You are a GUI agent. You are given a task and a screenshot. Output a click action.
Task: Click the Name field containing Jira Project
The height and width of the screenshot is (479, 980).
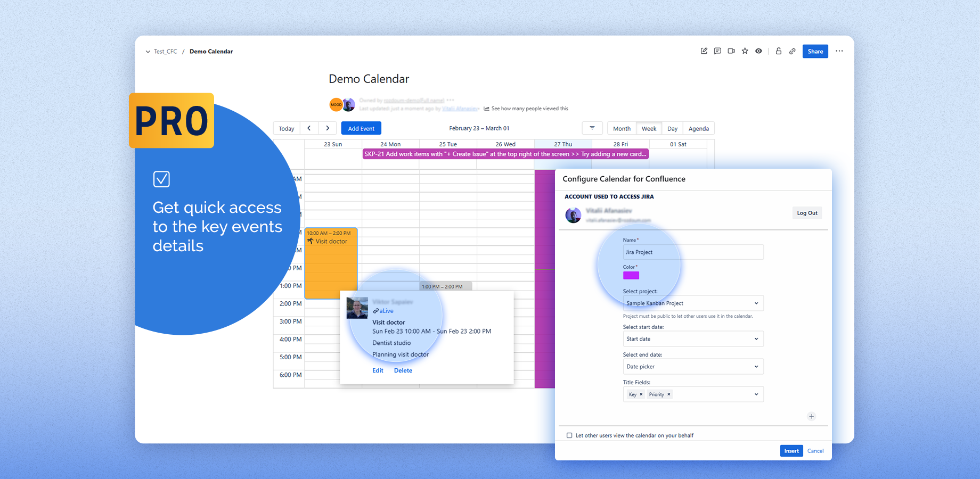tap(693, 252)
